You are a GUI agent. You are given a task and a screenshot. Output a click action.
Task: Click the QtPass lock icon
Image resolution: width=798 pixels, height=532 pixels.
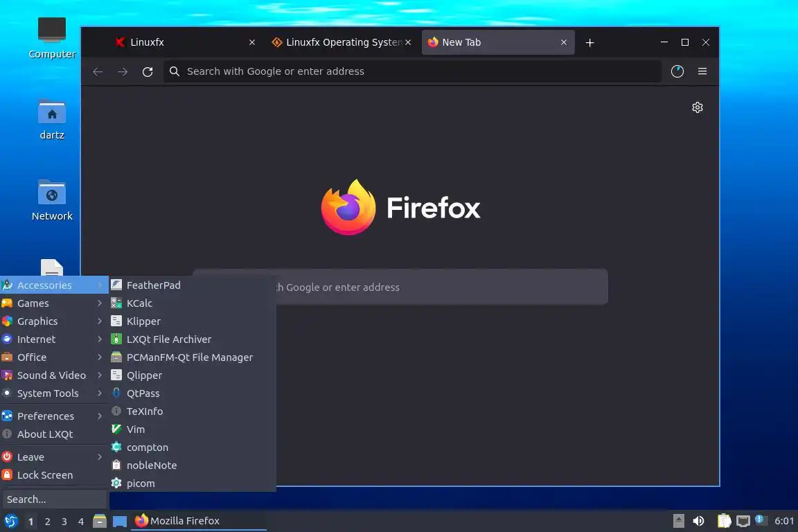tap(116, 393)
